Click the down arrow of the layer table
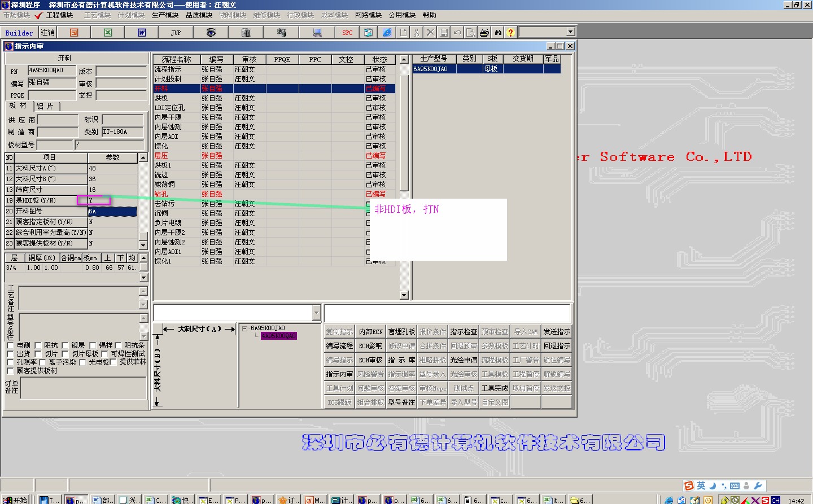This screenshot has width=813, height=504. pos(143,278)
